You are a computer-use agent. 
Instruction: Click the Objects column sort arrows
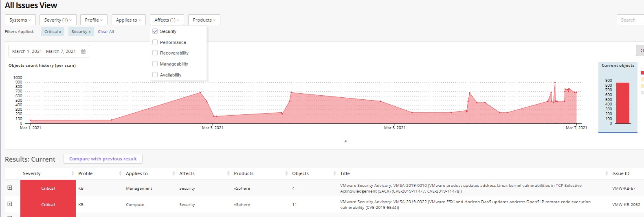335,173
